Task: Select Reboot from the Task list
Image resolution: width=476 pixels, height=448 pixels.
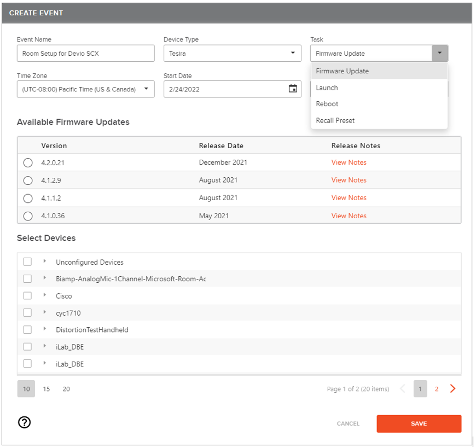Action: 327,104
